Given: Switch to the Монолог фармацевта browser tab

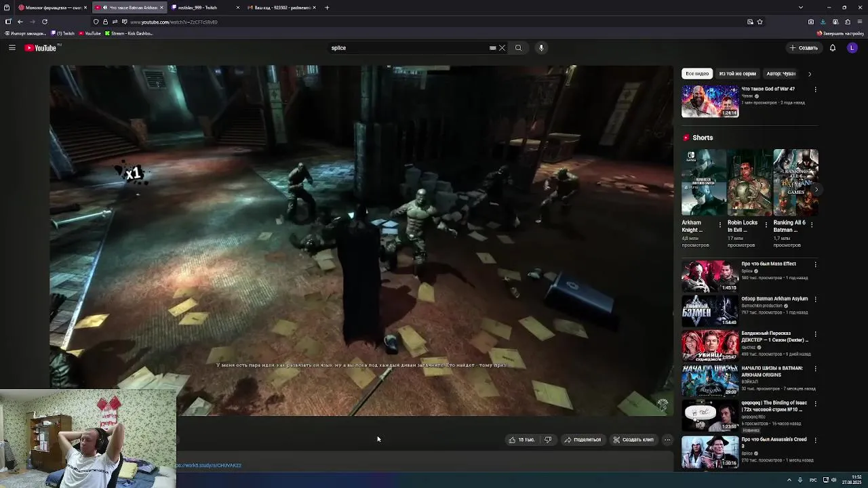Looking at the screenshot, I should (x=52, y=7).
